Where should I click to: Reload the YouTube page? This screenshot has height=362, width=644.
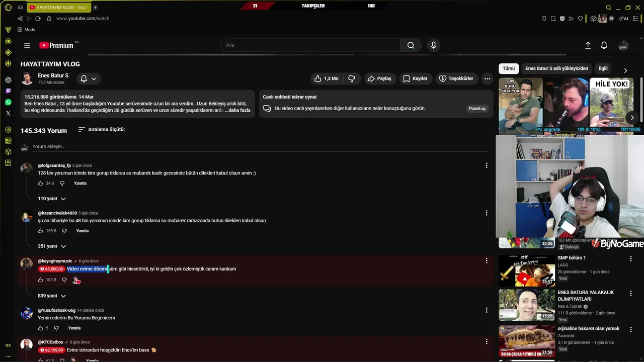pos(38,19)
